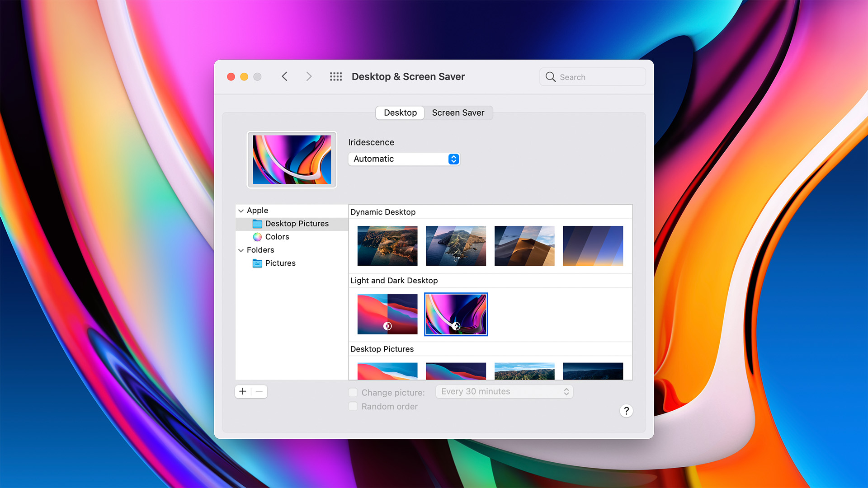Switch to the Screen Saver tab
The image size is (868, 488).
[x=458, y=113]
